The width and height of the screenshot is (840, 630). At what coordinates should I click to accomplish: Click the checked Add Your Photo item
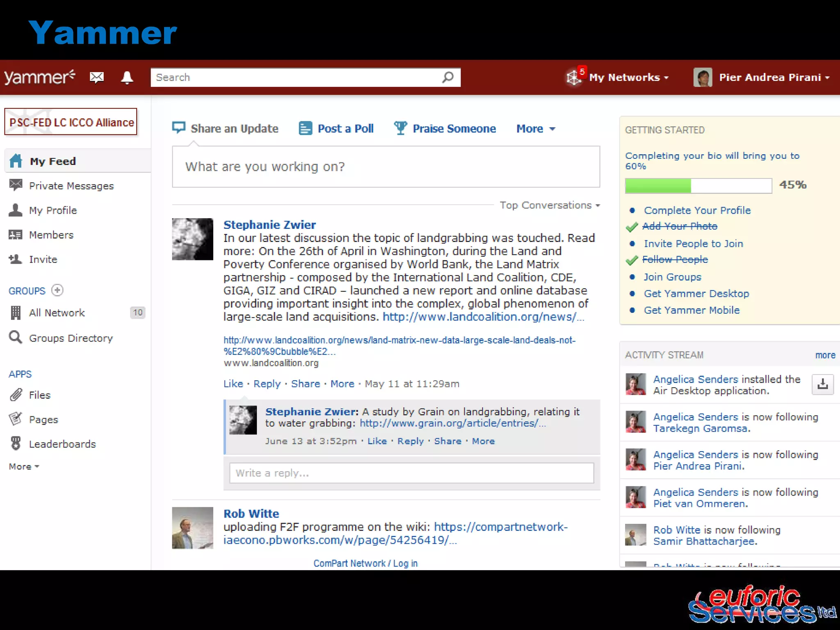pyautogui.click(x=680, y=226)
